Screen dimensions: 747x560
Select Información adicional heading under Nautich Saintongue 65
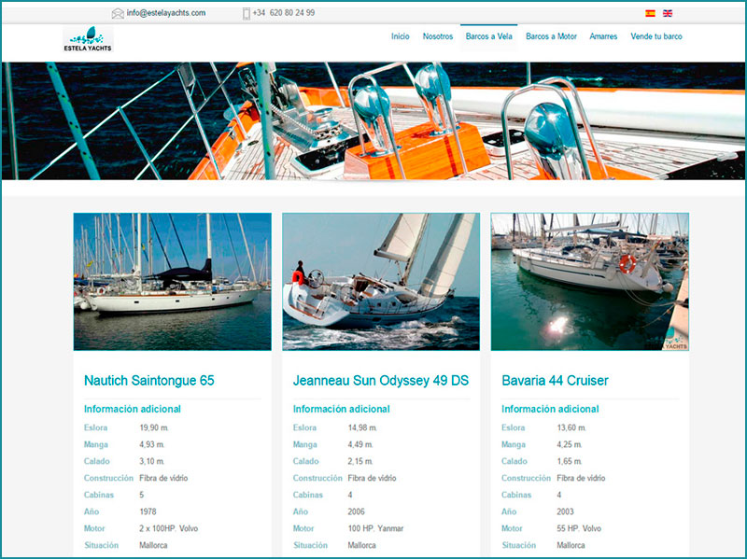tap(133, 409)
